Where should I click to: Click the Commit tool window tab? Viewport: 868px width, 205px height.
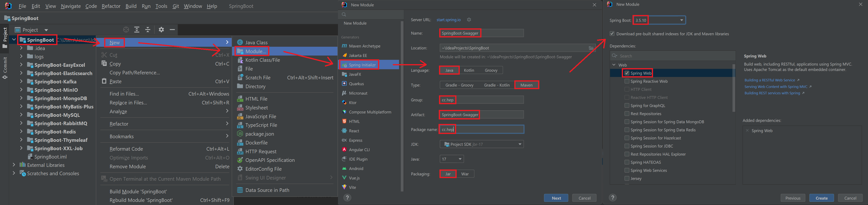5,67
